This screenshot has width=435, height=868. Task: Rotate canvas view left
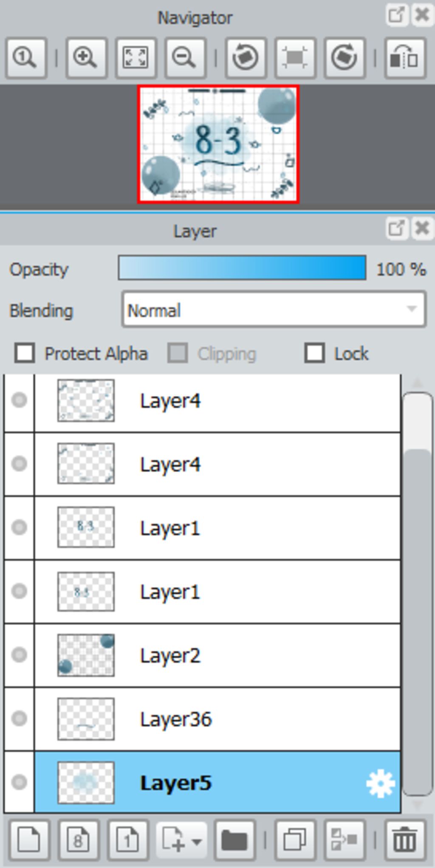tap(246, 58)
